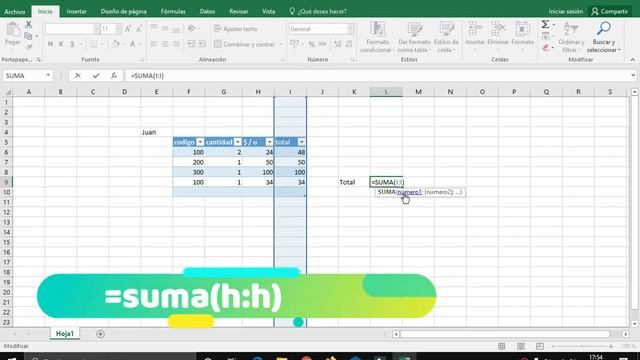Screen dimensions: 640x360
Task: Select the Hoja1 sheet tab
Action: click(64, 334)
